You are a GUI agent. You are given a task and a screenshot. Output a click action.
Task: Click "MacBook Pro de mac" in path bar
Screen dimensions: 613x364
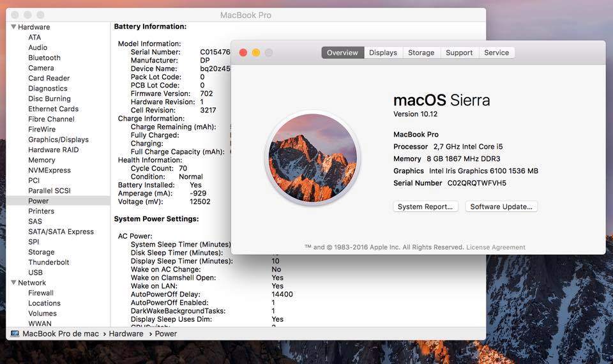coord(61,333)
